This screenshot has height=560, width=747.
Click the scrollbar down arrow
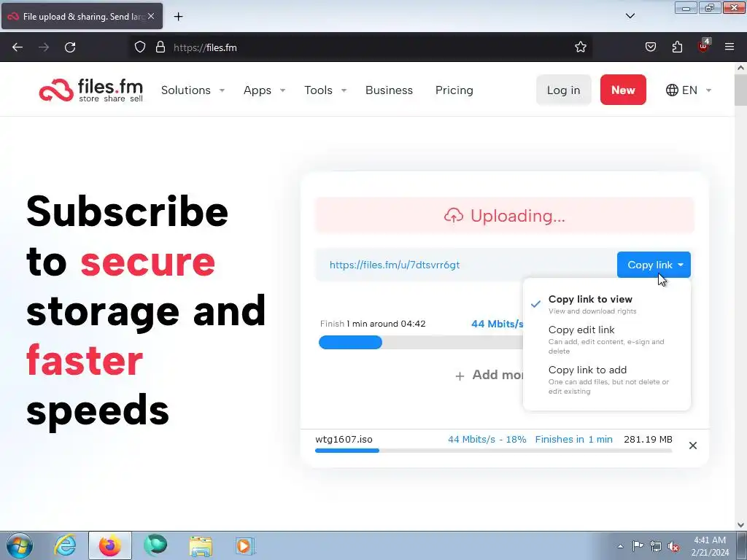coord(740,525)
